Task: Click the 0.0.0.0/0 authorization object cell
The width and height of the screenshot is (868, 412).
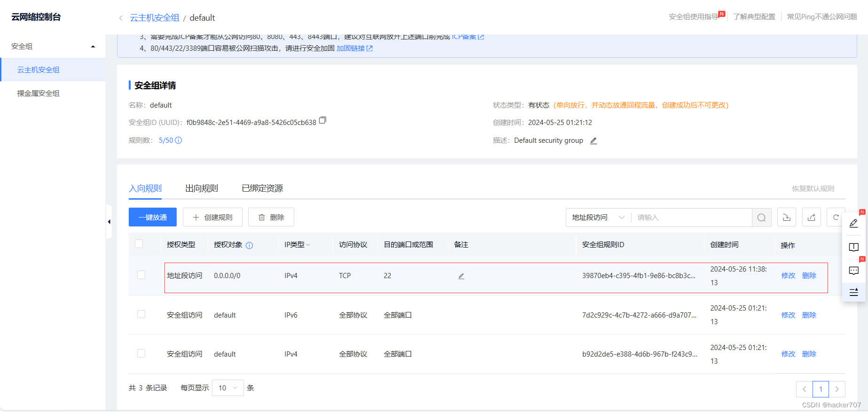Action: pos(227,276)
